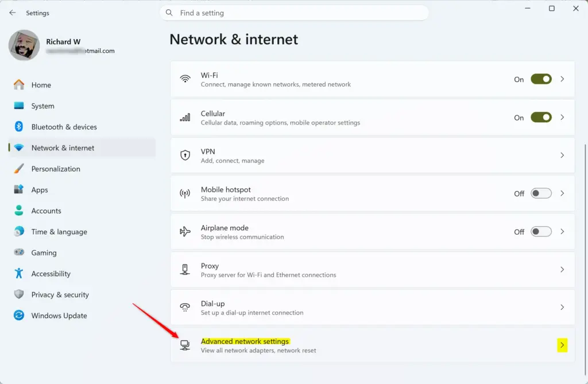
Task: Click the VPN shield icon
Action: (x=185, y=155)
